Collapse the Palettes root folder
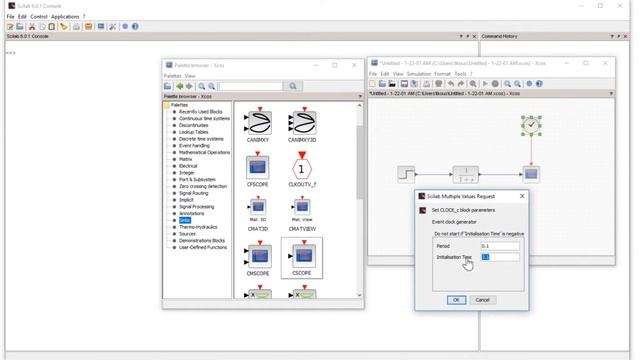 167,105
